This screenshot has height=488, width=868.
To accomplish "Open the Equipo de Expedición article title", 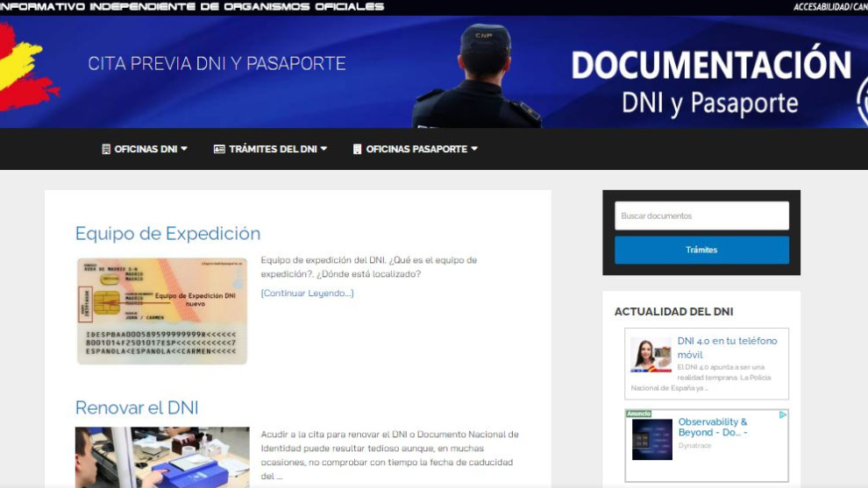I will coord(167,233).
